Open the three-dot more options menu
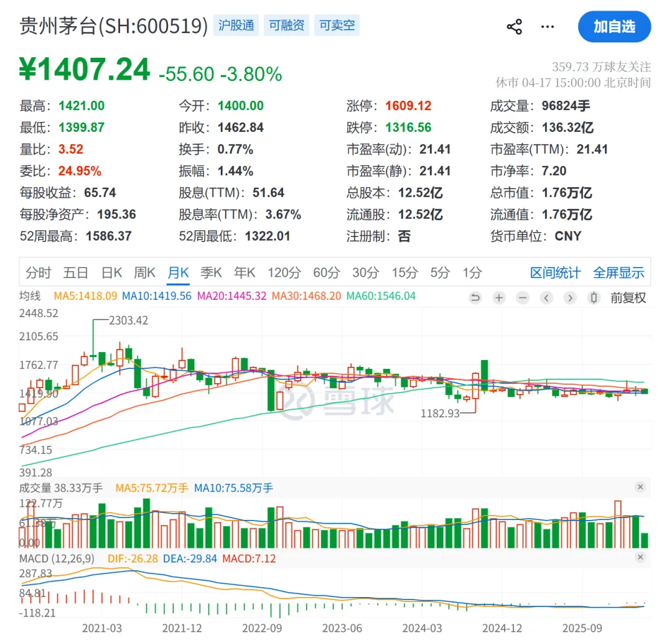The image size is (672, 640). (x=548, y=27)
